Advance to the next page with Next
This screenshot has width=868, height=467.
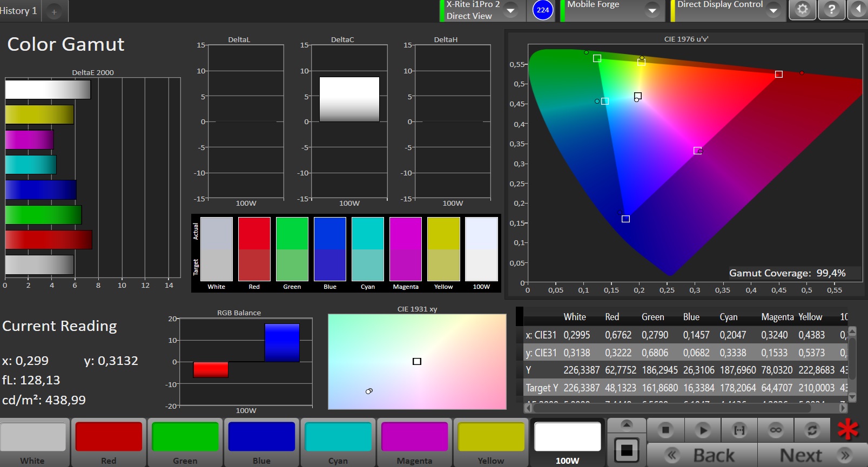pyautogui.click(x=812, y=455)
